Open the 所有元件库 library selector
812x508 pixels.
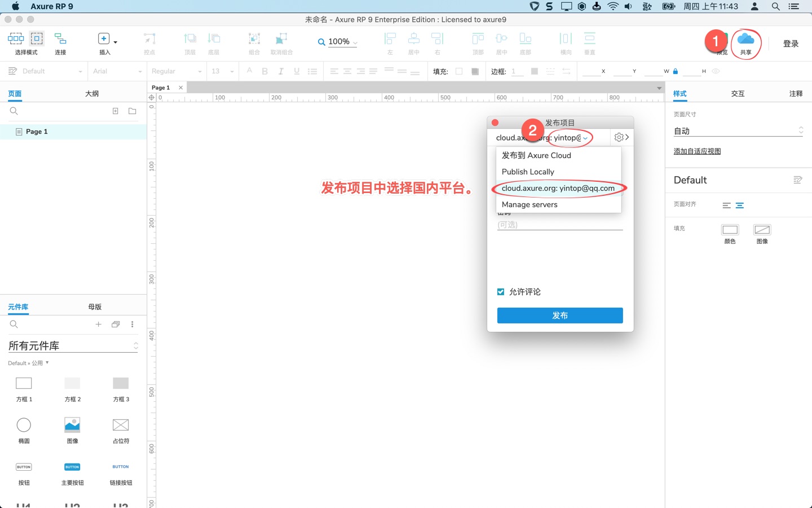pos(73,345)
